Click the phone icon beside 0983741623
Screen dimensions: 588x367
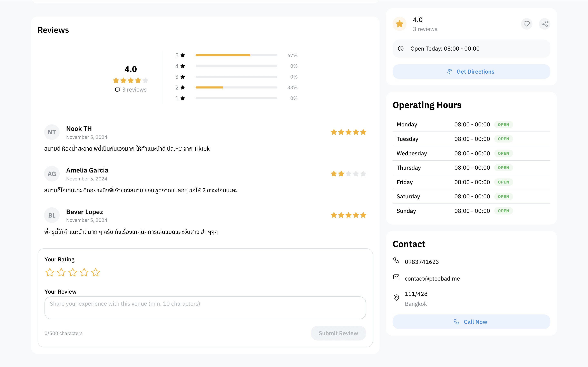(x=396, y=260)
